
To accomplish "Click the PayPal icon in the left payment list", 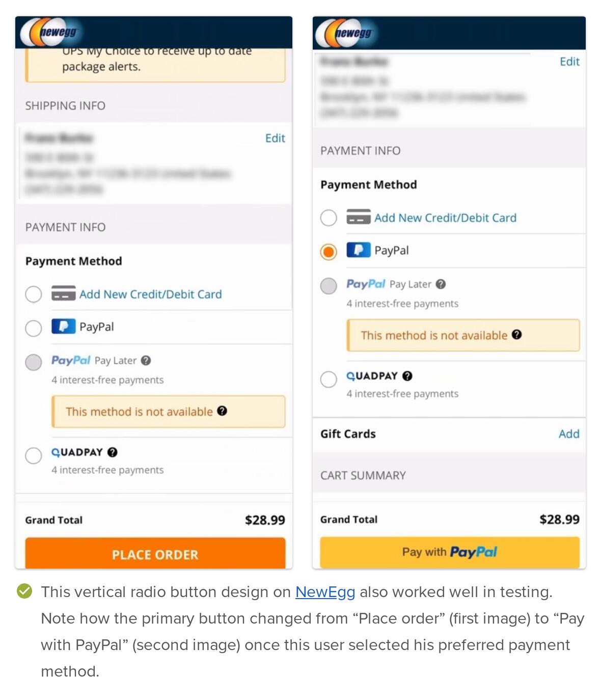I will click(64, 326).
